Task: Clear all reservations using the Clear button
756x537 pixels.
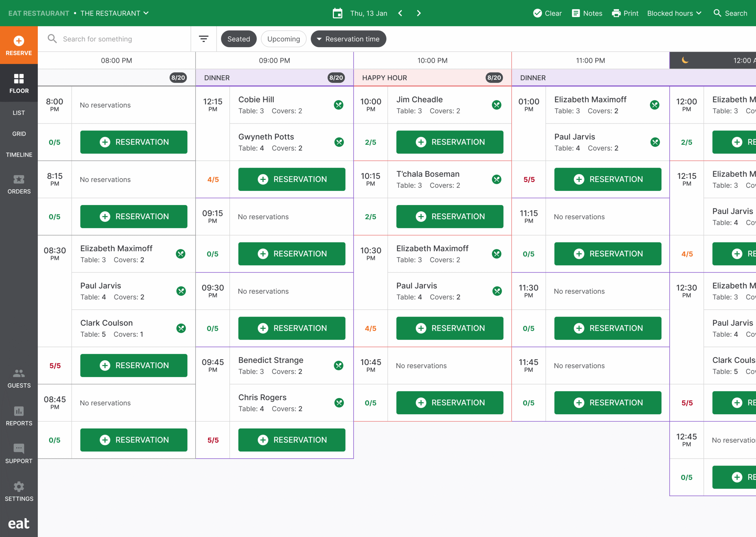Action: coord(547,13)
